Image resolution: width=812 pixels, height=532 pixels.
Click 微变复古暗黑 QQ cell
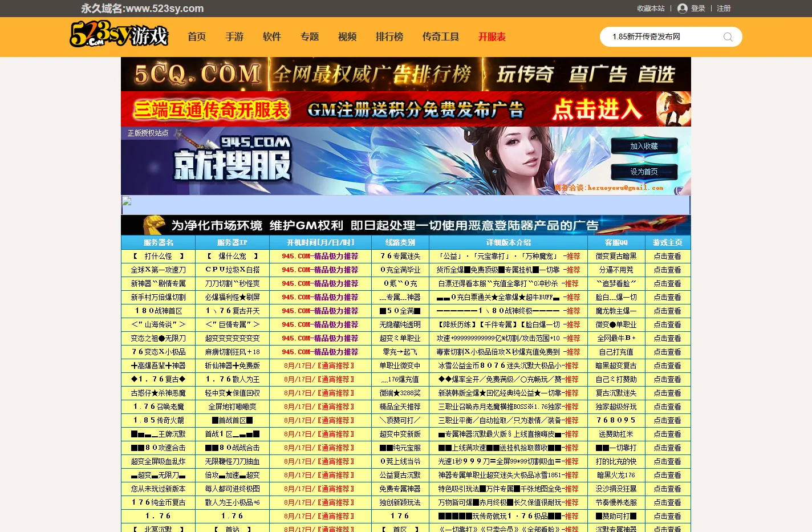coord(616,256)
